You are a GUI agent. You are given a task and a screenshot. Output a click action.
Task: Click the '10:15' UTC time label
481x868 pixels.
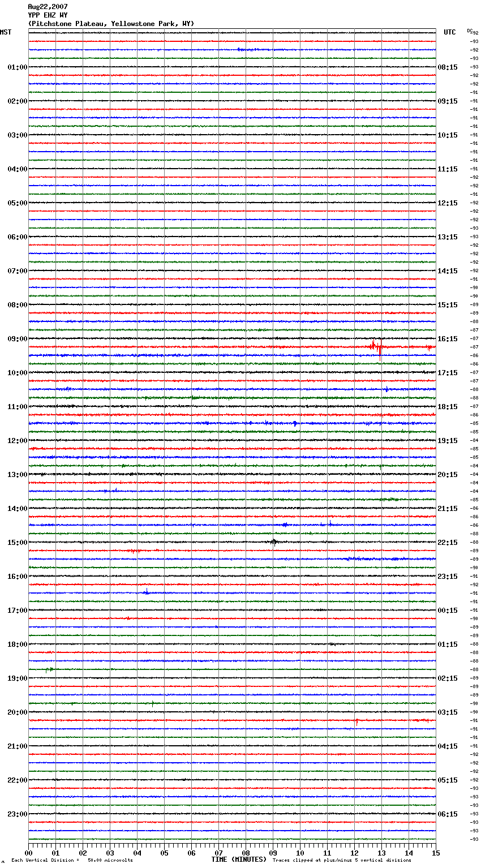pos(448,135)
